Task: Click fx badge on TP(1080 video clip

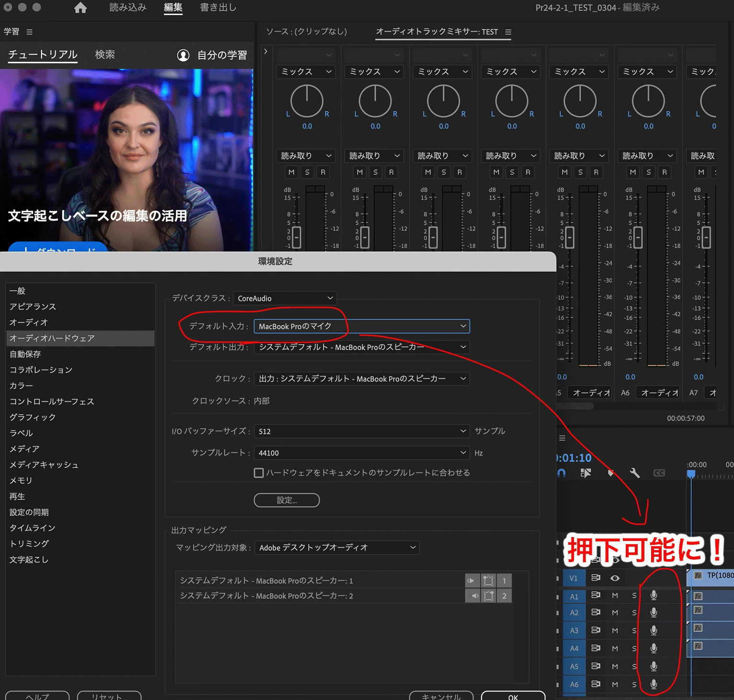Action: pyautogui.click(x=698, y=575)
